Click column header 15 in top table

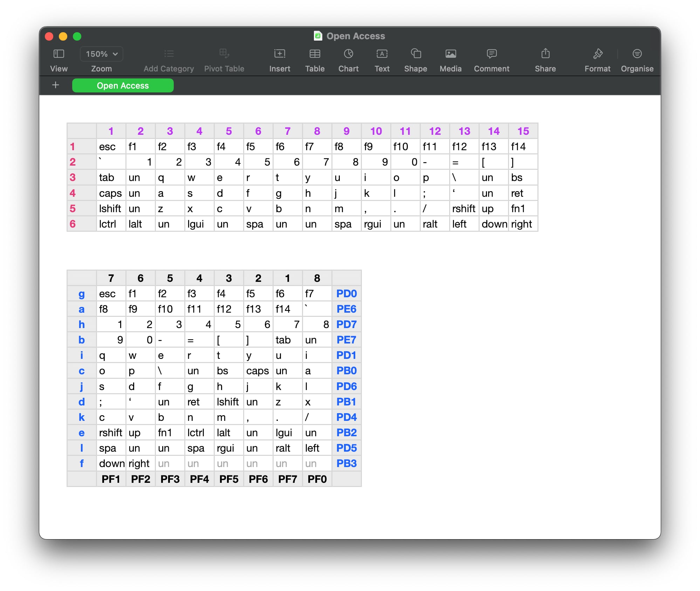point(523,131)
